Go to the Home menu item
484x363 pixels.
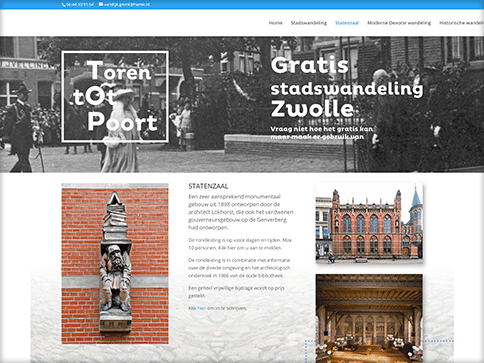[x=276, y=23]
